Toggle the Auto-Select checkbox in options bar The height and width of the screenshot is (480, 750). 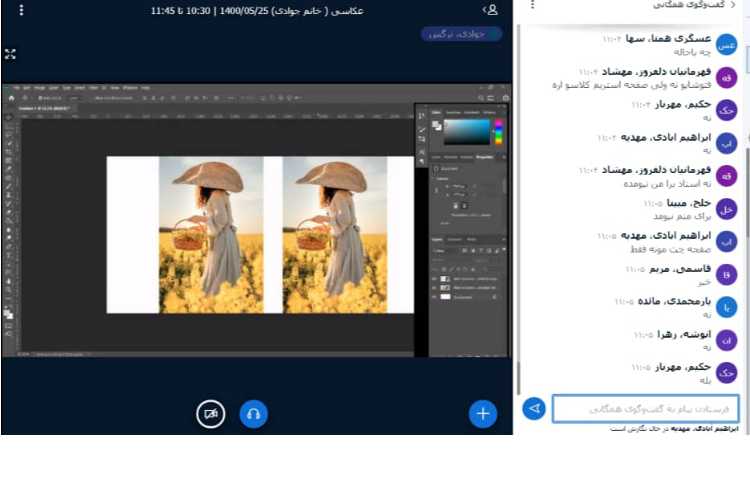(x=40, y=98)
